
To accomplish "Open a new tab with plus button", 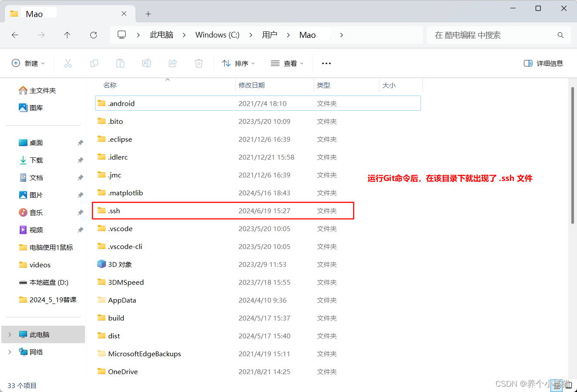I will (148, 14).
